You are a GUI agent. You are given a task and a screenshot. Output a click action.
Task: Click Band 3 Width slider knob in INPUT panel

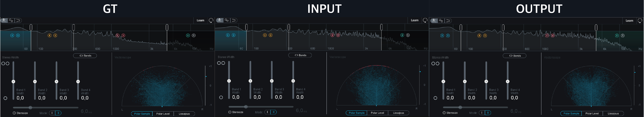point(272,81)
